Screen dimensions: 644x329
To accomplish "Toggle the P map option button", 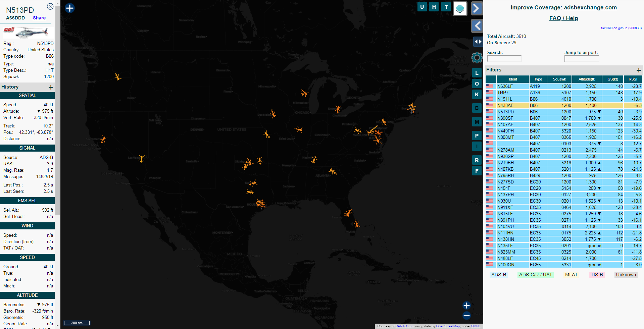I will 477,135.
